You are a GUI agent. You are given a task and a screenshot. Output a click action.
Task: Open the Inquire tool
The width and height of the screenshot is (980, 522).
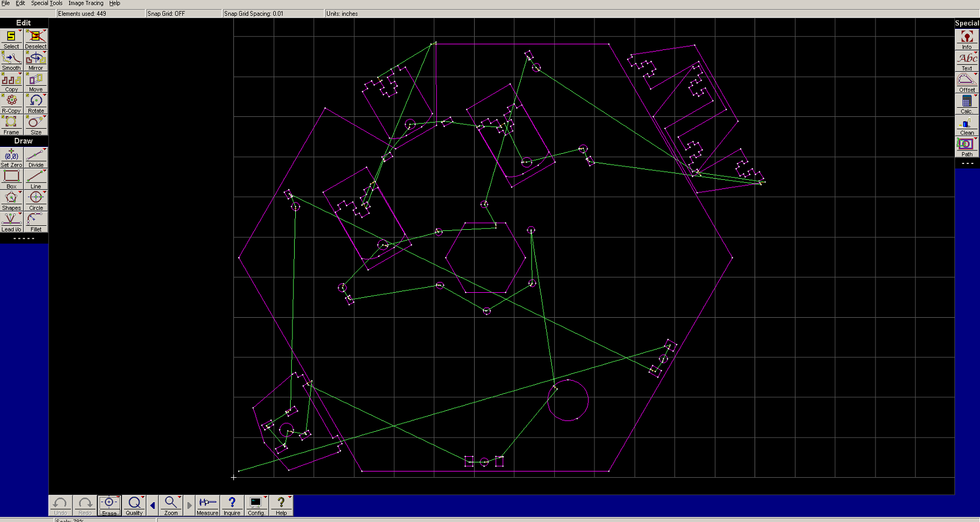232,506
